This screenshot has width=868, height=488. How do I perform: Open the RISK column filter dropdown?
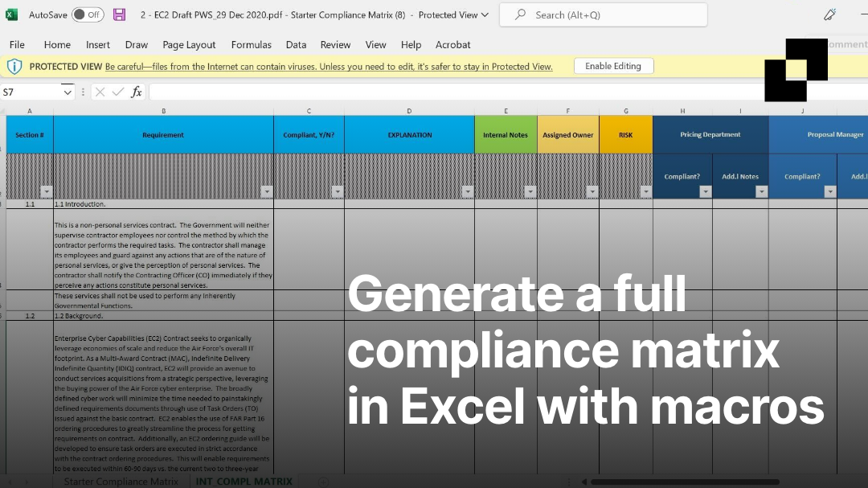(x=645, y=191)
